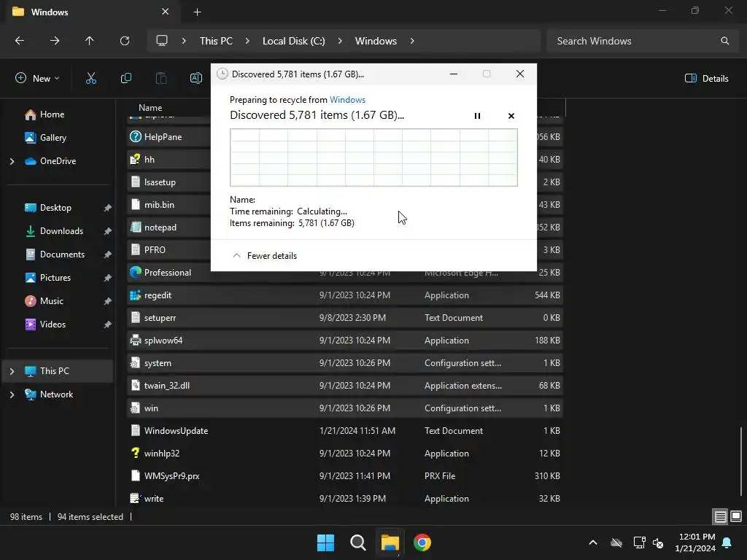Viewport: 747px width, 560px height.
Task: Open Downloads quick access folder
Action: click(x=54, y=231)
